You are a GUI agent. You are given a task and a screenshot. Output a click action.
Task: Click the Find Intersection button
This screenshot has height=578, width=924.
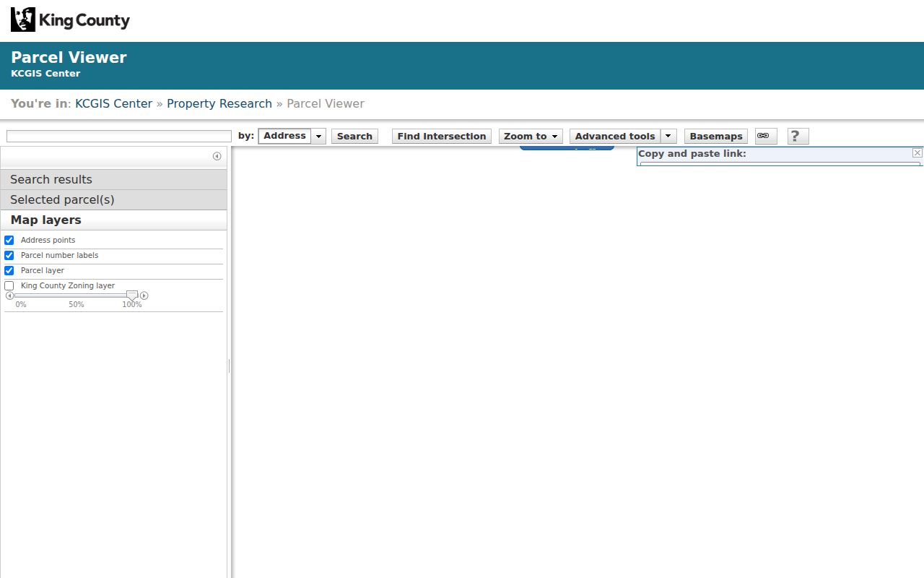(442, 136)
